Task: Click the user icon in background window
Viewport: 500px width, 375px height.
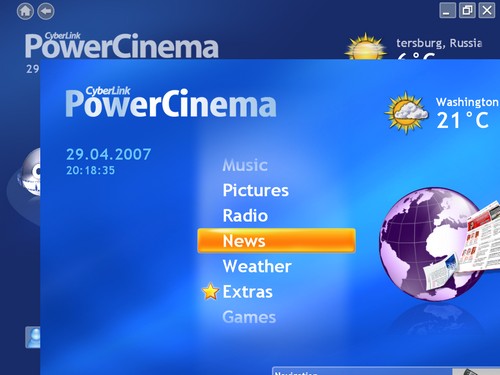Action: 33,337
